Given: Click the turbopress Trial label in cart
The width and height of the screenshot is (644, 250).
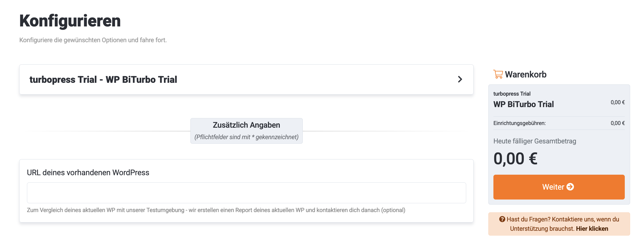Looking at the screenshot, I should click(x=512, y=94).
